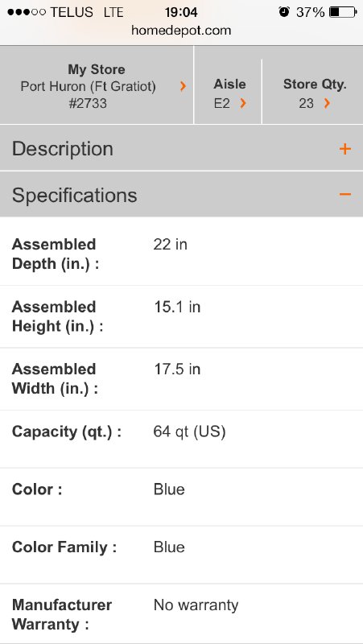Collapse the Specifications header
363x644 pixels.
[182, 194]
